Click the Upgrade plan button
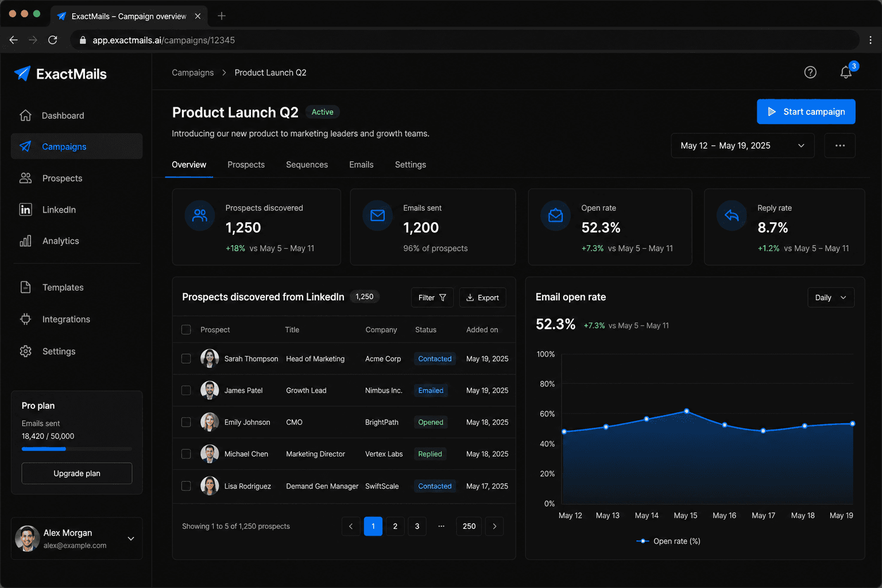The width and height of the screenshot is (882, 588). [x=77, y=473]
